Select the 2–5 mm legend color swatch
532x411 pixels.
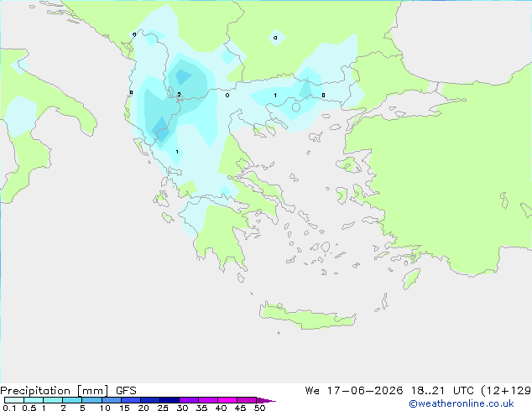coord(72,400)
